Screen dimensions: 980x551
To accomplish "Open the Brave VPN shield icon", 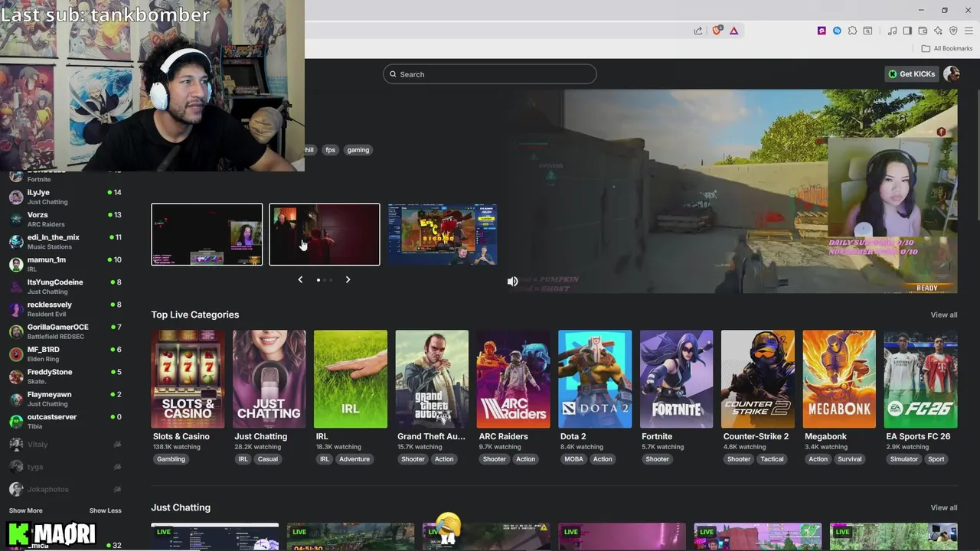I will point(953,31).
